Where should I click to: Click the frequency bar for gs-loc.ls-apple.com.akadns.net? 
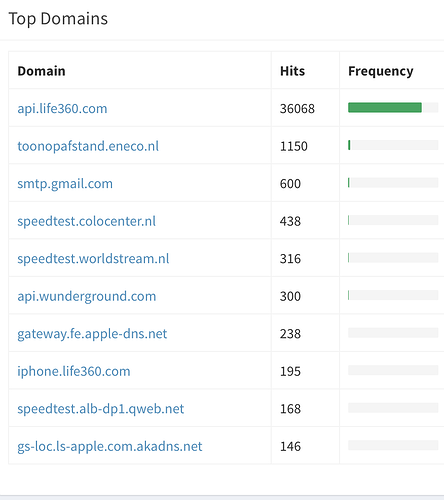[393, 445]
